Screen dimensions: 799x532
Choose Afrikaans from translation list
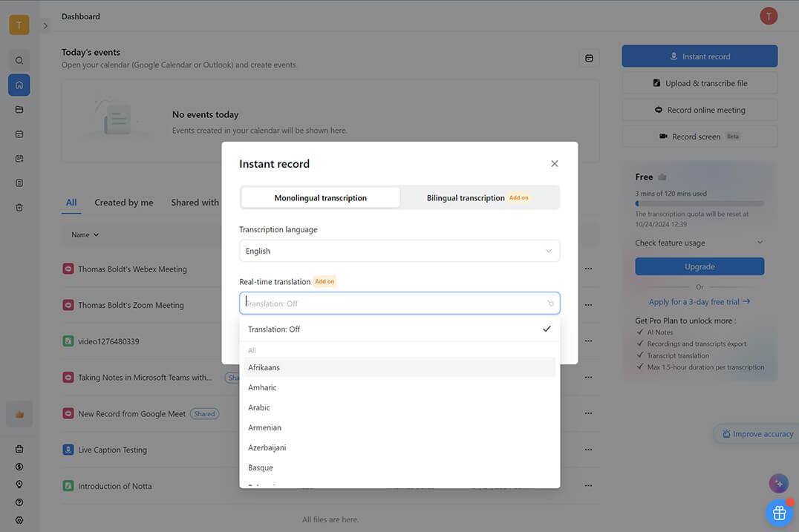(399, 367)
